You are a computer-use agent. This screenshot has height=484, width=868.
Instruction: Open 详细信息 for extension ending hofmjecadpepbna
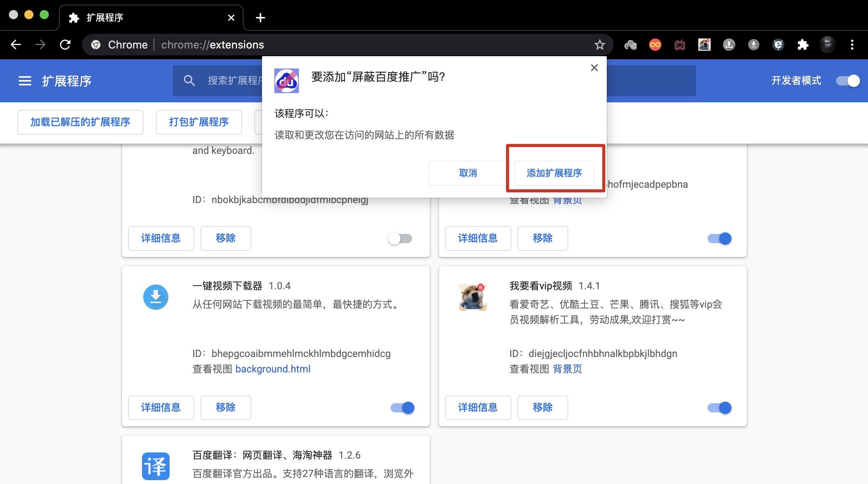[478, 239]
